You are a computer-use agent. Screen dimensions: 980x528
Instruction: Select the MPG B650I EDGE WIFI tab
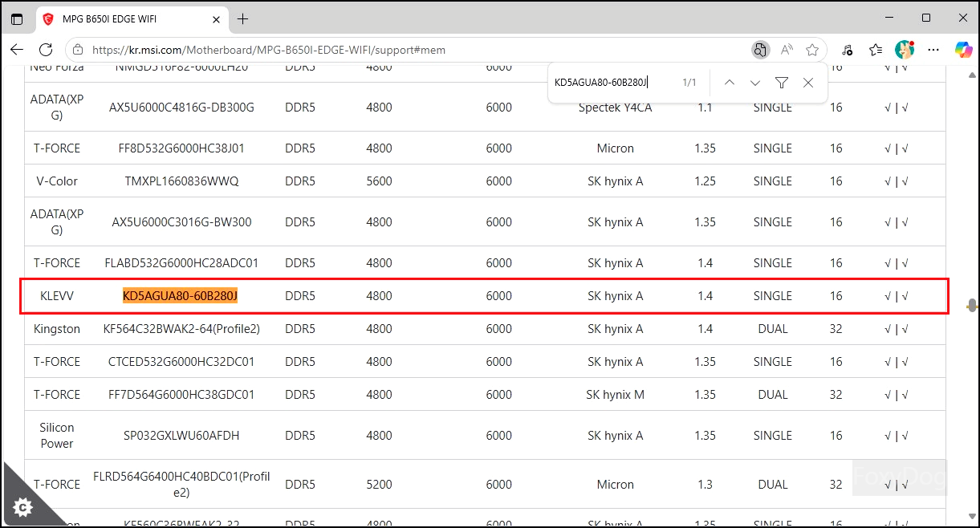[x=132, y=18]
